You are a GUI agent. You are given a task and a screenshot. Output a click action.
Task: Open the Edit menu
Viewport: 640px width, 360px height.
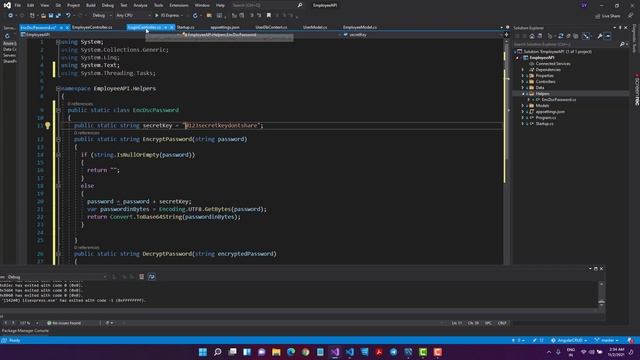tap(31, 5)
